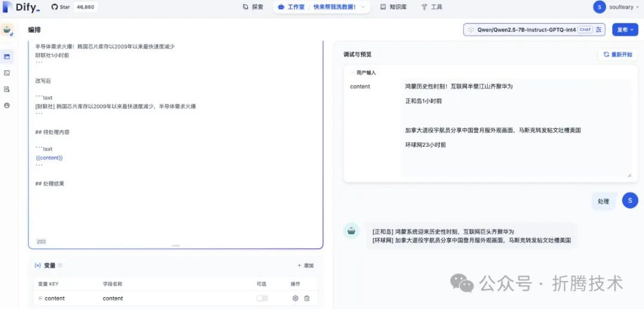Click the Dify logo
Viewport: 644px width, 309px height.
click(x=21, y=7)
